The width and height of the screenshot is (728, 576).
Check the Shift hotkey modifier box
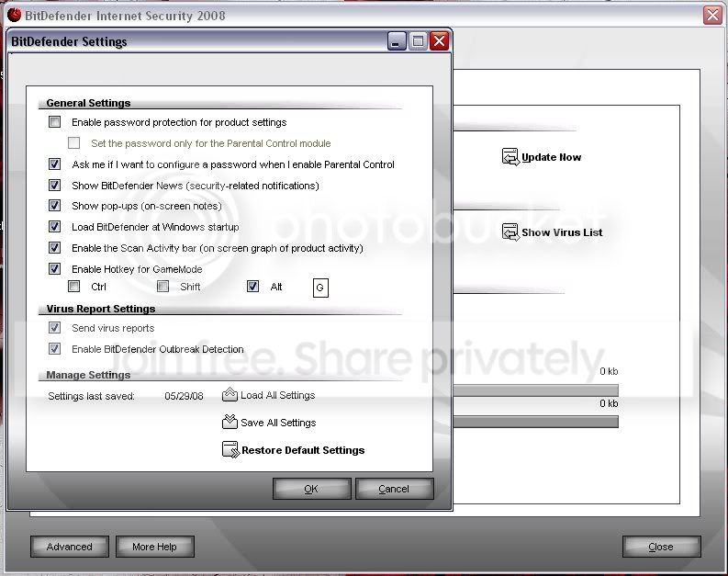tap(163, 286)
